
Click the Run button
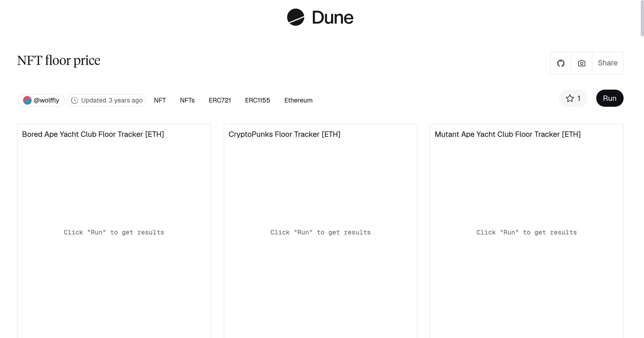point(610,98)
